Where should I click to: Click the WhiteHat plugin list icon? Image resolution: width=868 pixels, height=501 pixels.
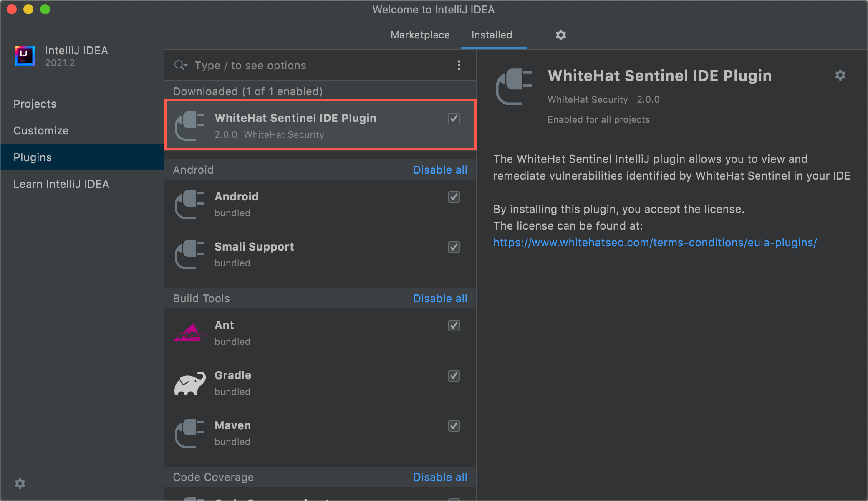coord(190,126)
